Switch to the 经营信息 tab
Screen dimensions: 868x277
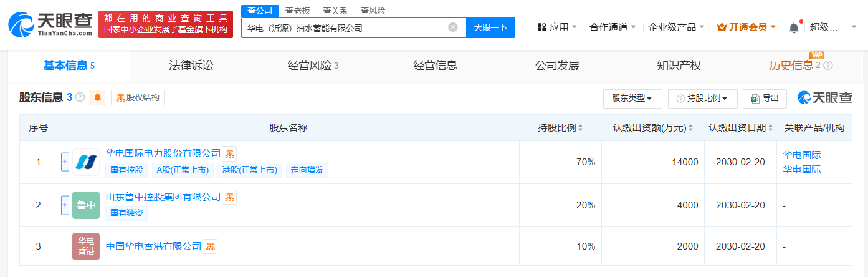click(x=435, y=66)
